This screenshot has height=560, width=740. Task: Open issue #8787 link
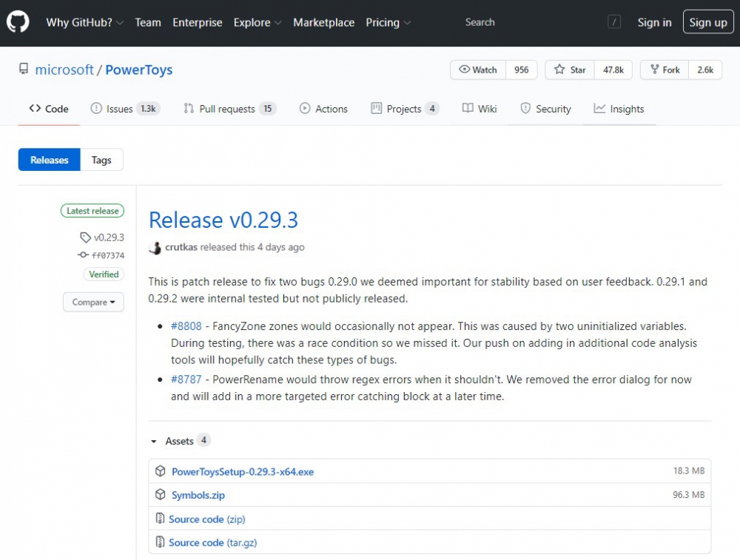(x=186, y=379)
